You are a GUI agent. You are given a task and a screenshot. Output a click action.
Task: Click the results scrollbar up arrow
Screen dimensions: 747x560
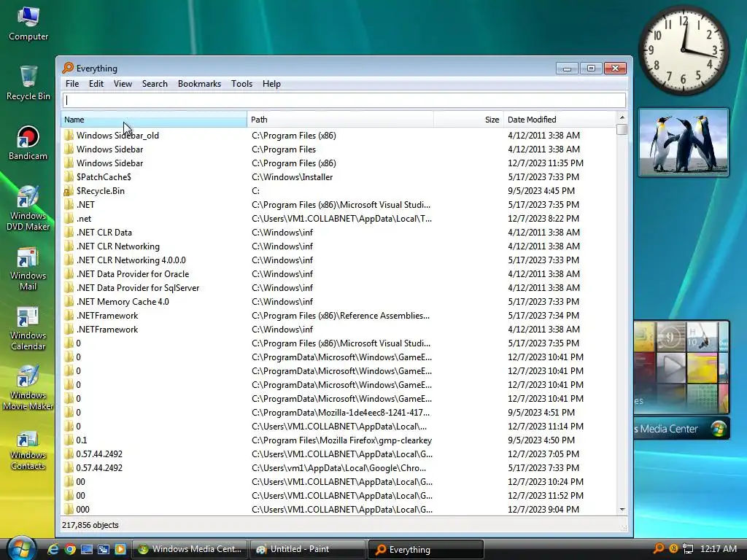point(622,117)
